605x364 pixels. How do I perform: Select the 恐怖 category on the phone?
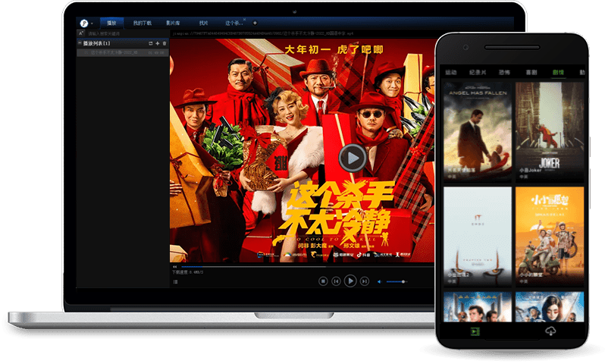click(505, 72)
